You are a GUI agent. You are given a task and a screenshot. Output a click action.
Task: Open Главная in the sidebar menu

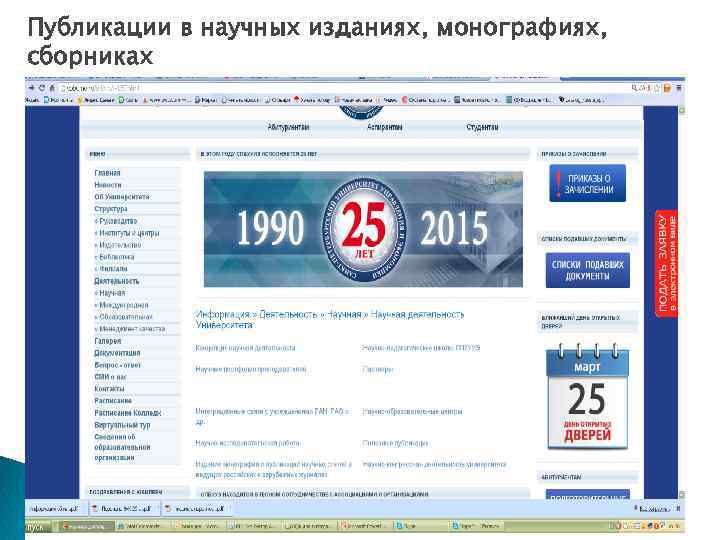click(x=107, y=173)
